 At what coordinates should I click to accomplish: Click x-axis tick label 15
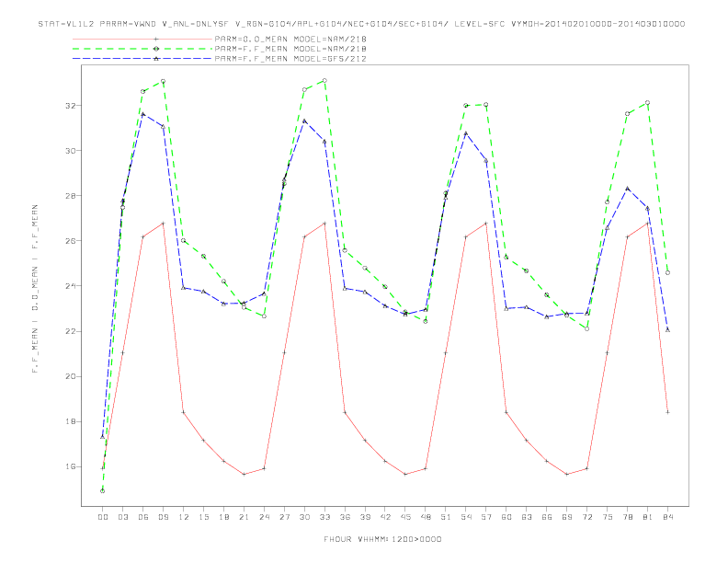coord(203,517)
